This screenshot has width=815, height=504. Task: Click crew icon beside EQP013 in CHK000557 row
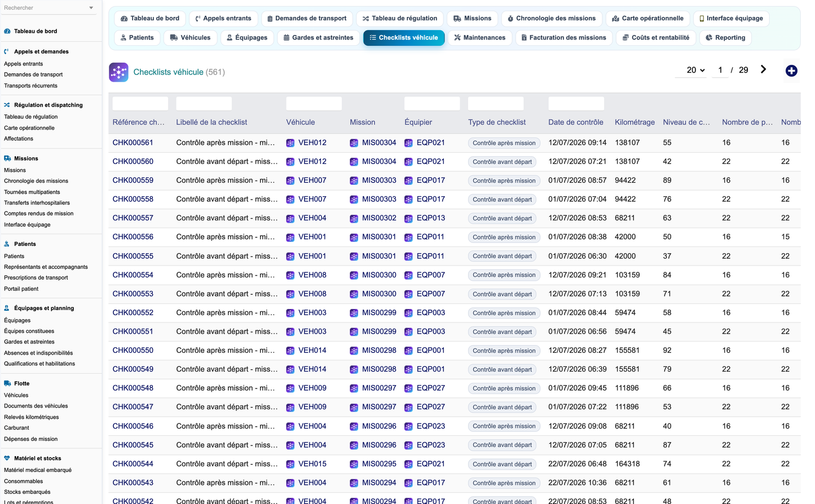pyautogui.click(x=408, y=219)
